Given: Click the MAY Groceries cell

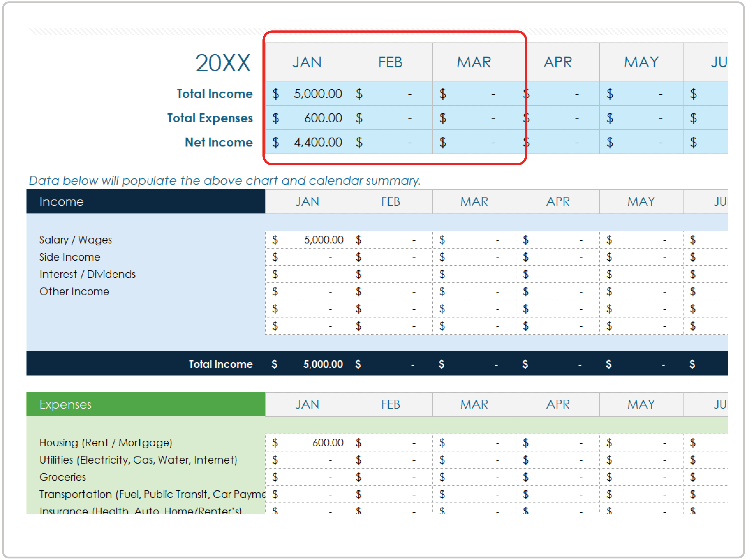Looking at the screenshot, I should point(641,477).
